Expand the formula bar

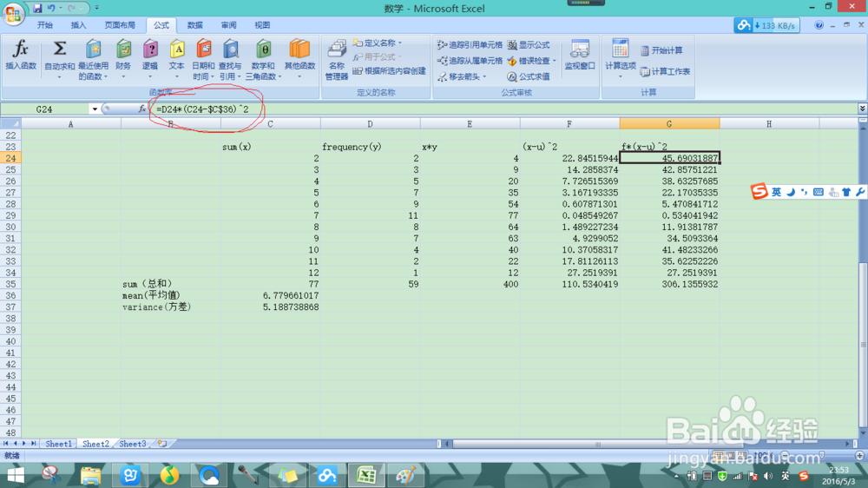[x=862, y=109]
